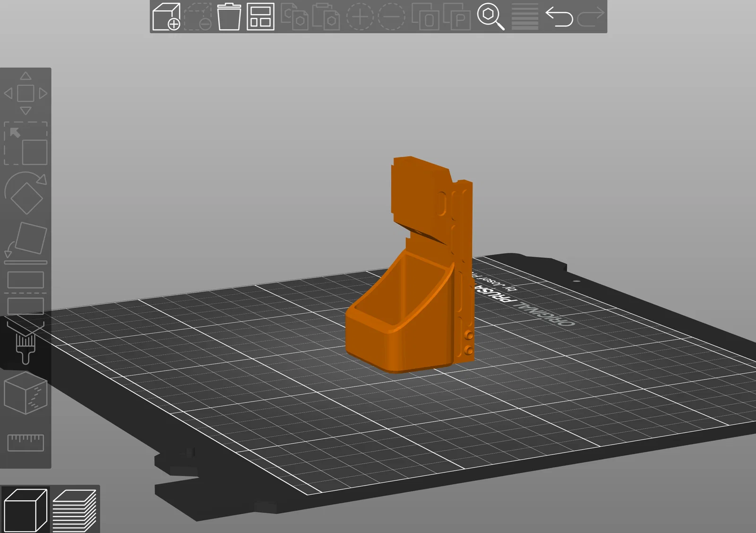Screen dimensions: 756x533
Task: Click the Split to parts icon
Action: coord(457,17)
